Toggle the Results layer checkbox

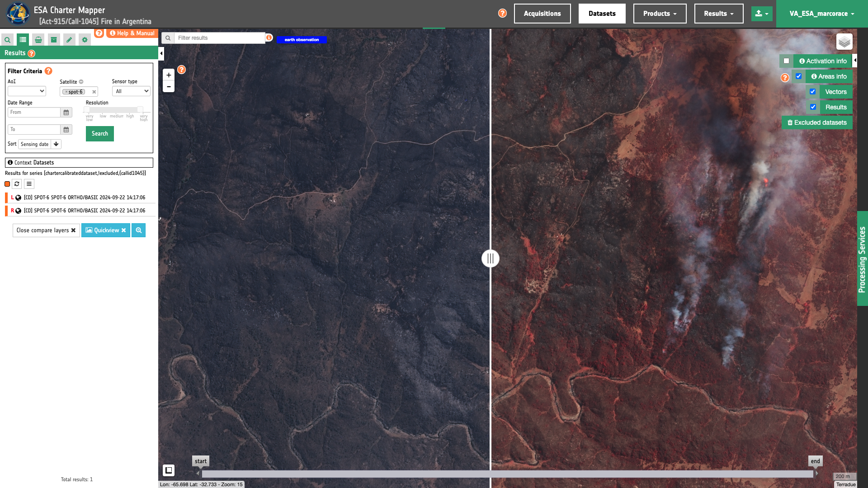click(x=813, y=107)
